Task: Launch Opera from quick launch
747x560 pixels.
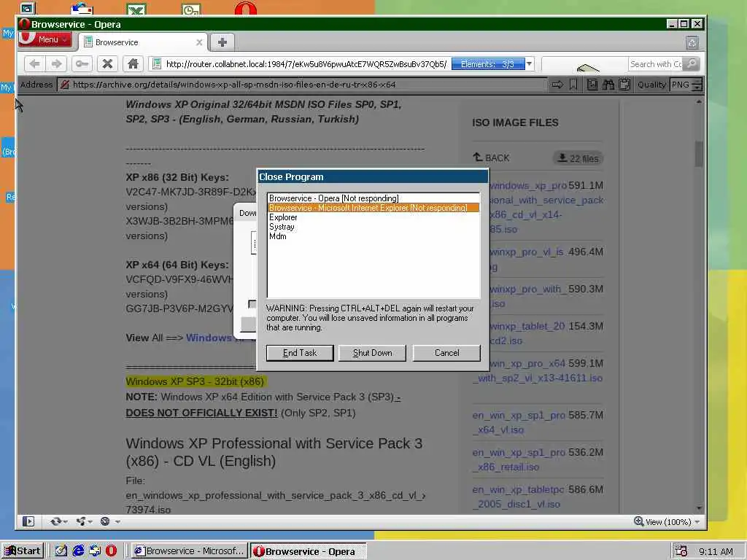Action: click(111, 551)
